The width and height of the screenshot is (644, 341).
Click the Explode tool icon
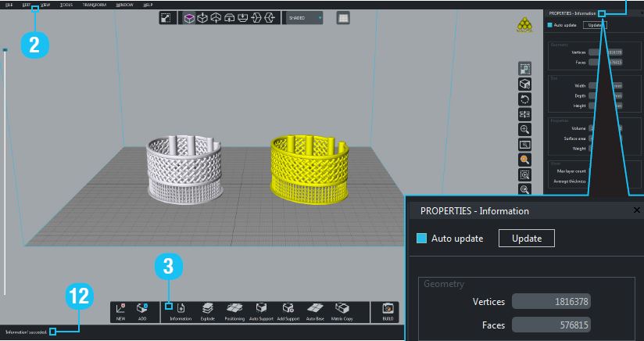pyautogui.click(x=207, y=310)
